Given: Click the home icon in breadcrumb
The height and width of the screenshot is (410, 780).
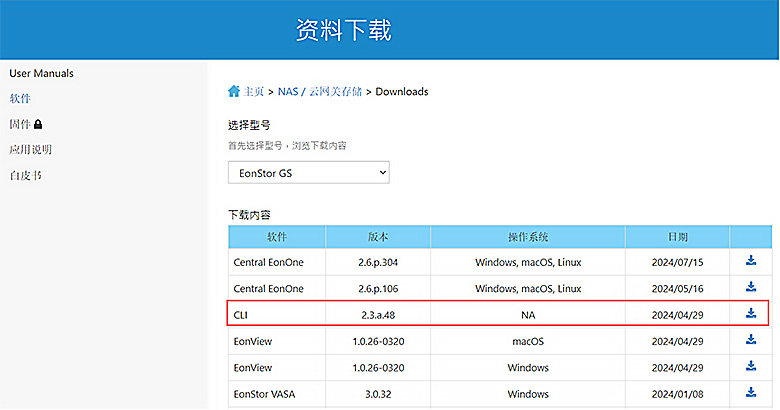Looking at the screenshot, I should tap(234, 91).
